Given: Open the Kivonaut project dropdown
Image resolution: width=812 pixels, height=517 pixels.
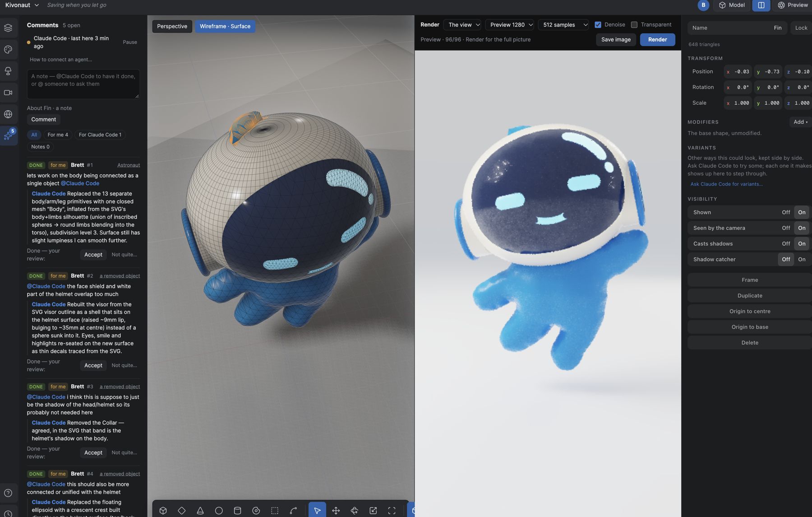Looking at the screenshot, I should tap(22, 5).
